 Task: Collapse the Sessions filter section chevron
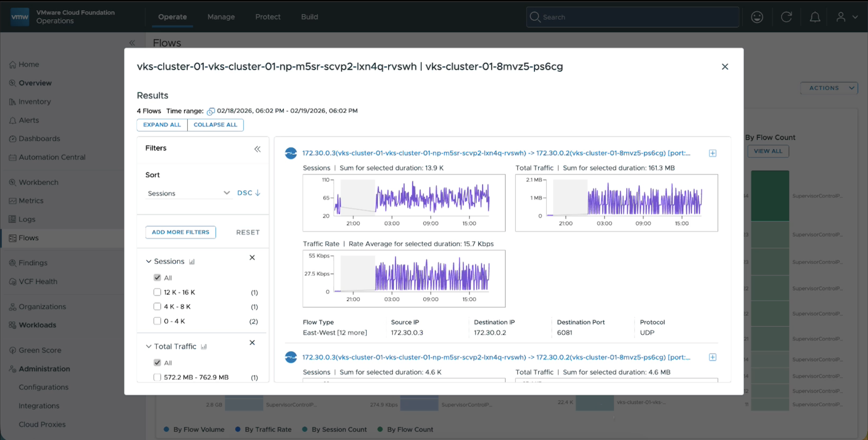point(148,262)
